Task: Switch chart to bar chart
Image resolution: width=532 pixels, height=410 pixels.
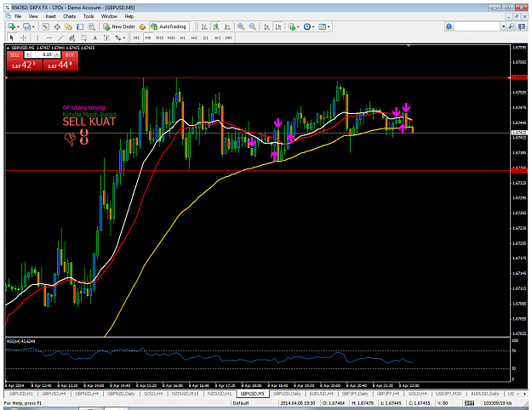Action: [x=204, y=26]
